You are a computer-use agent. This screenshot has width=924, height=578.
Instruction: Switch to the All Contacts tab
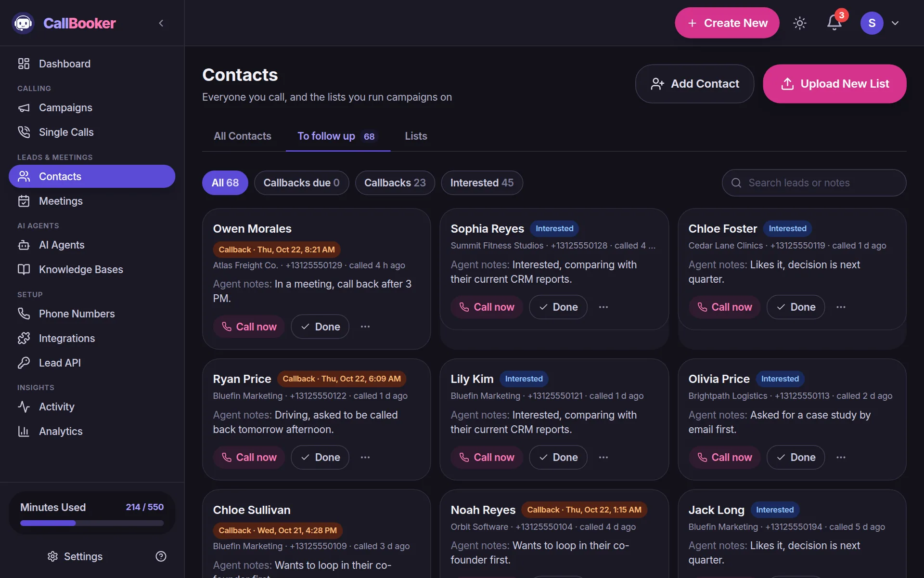point(243,136)
